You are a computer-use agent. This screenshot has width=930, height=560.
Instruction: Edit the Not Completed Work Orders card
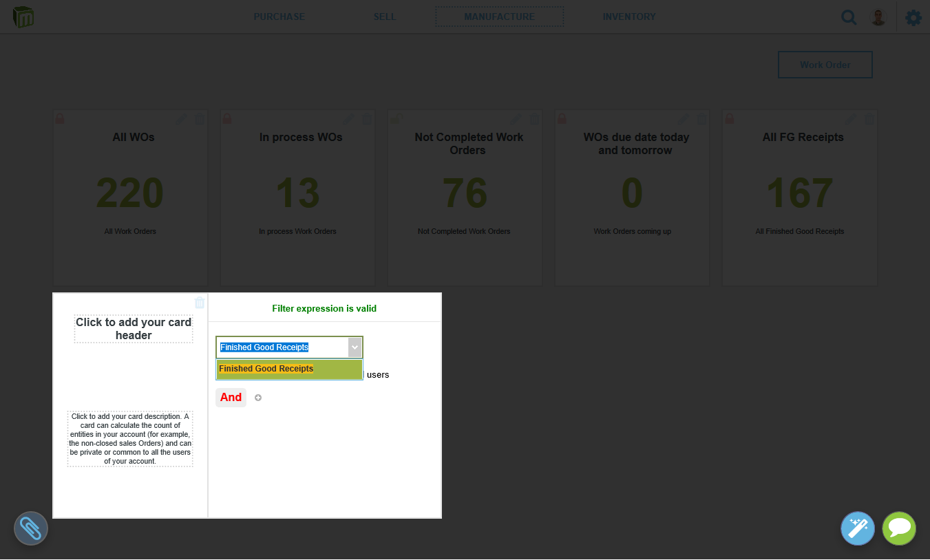[516, 119]
